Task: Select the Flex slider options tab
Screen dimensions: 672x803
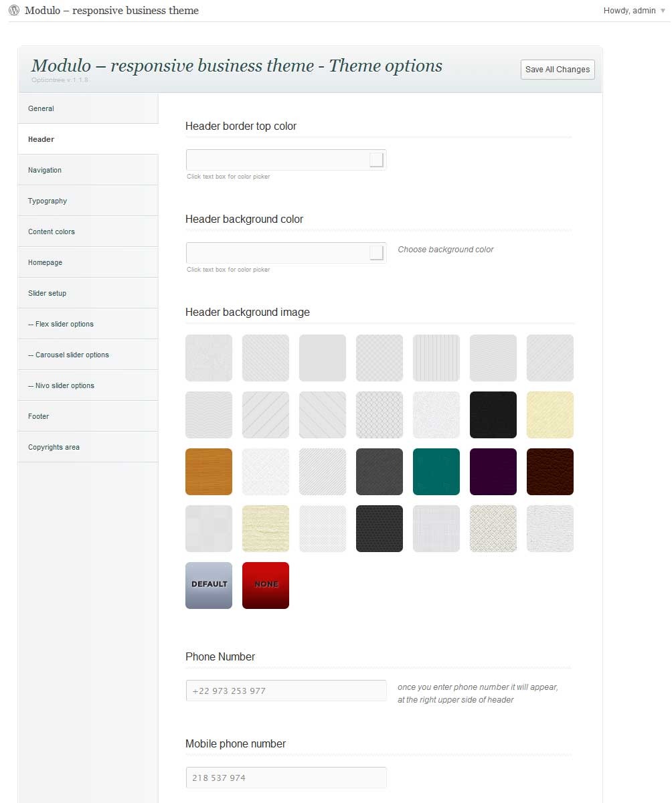Action: pyautogui.click(x=88, y=324)
